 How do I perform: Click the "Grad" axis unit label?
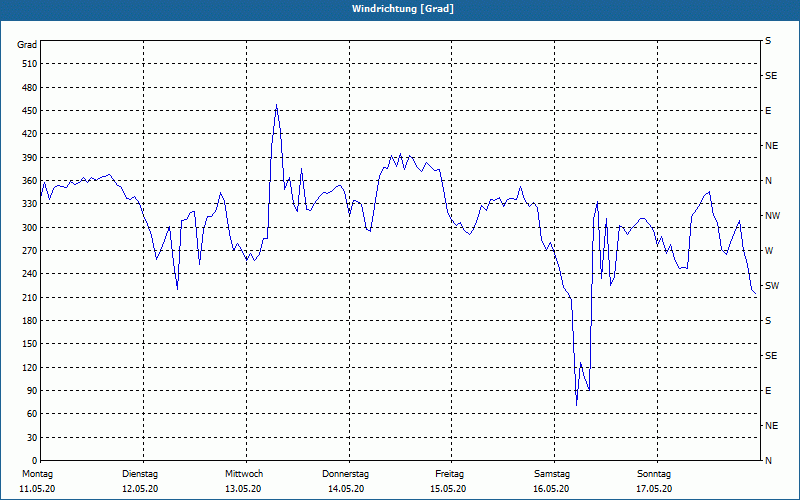pos(27,45)
